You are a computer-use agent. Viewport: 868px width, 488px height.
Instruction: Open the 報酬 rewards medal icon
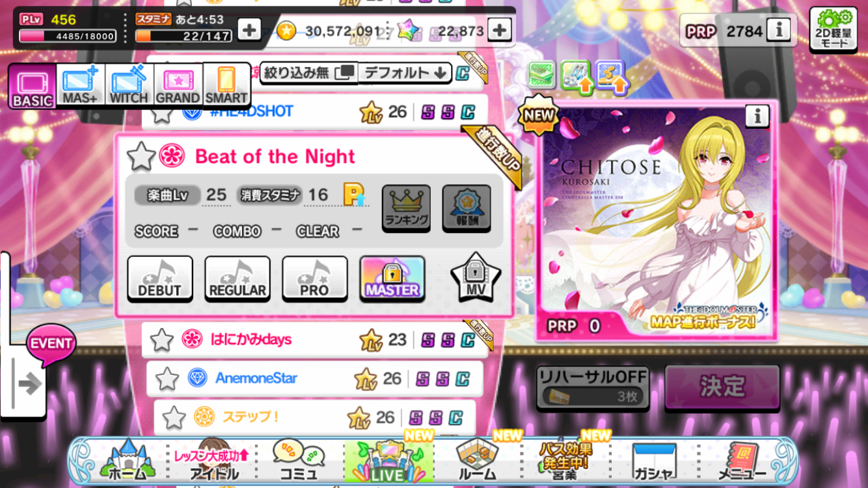click(x=467, y=208)
